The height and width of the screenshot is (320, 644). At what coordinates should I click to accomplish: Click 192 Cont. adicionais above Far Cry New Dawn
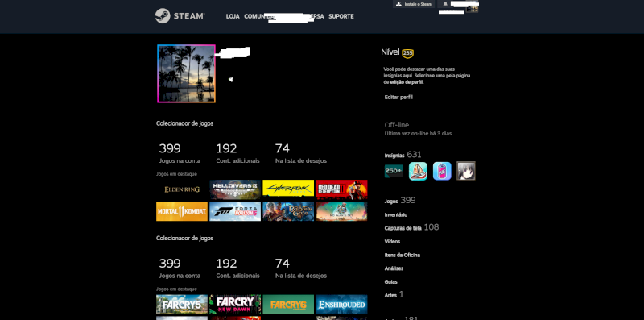pos(237,268)
